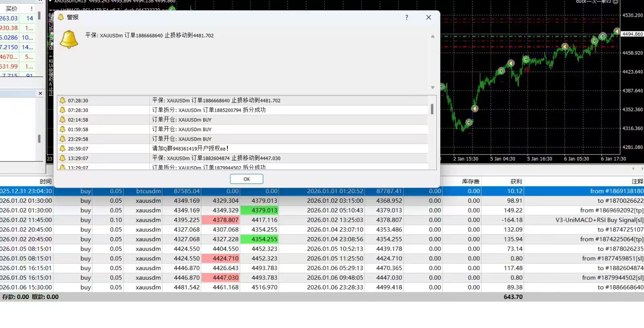Screen dimensions: 644x328
Task: Click the ! column header in market watch
Action: pyautogui.click(x=32, y=8)
